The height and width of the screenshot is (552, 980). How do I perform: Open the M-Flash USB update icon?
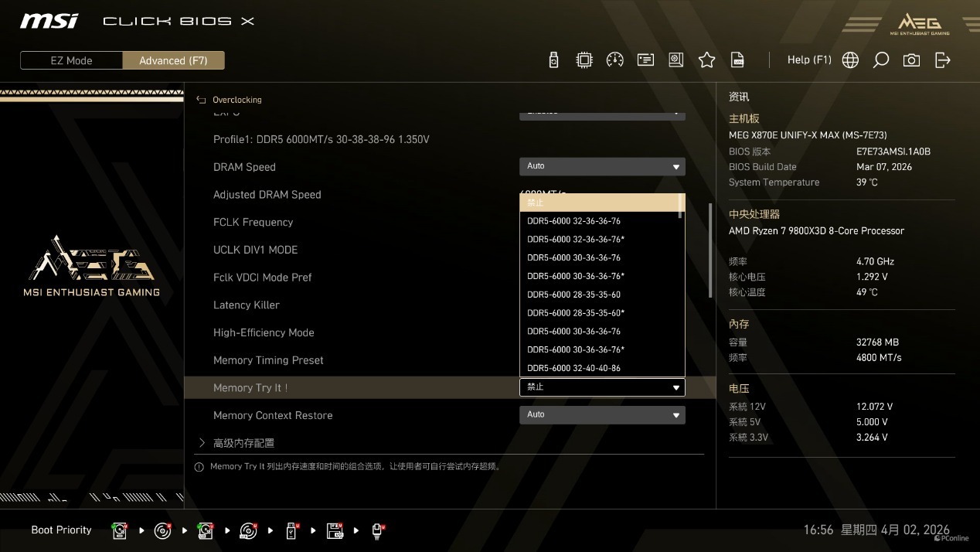[x=553, y=60]
